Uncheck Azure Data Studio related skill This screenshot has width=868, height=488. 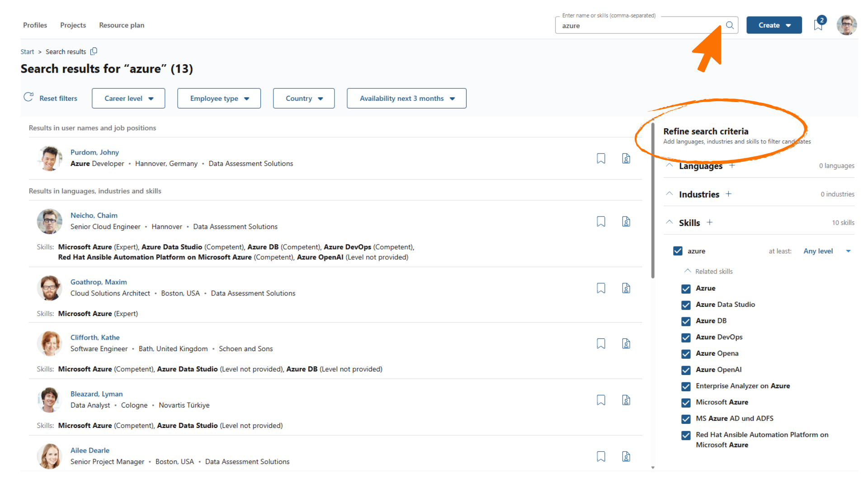[686, 305]
